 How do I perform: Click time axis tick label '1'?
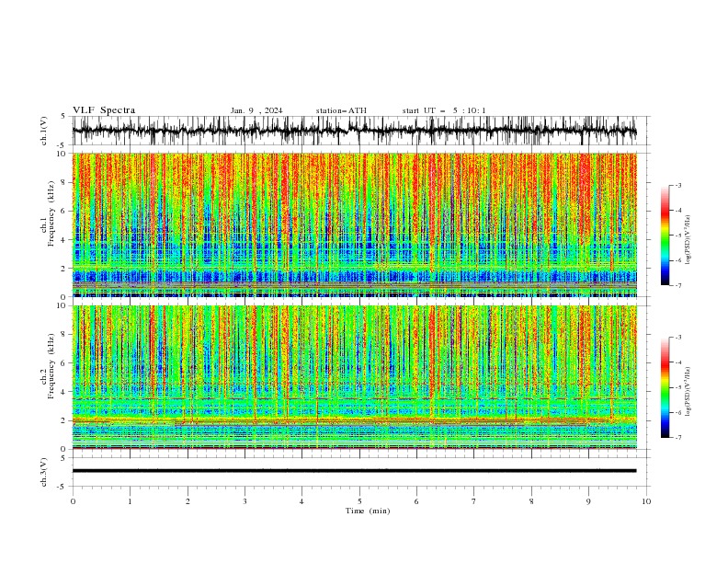click(x=130, y=501)
